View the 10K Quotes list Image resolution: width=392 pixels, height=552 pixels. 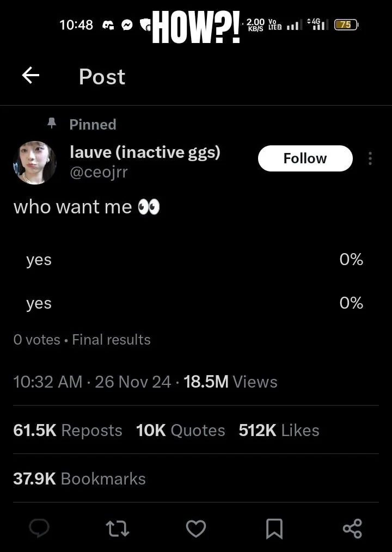(180, 430)
